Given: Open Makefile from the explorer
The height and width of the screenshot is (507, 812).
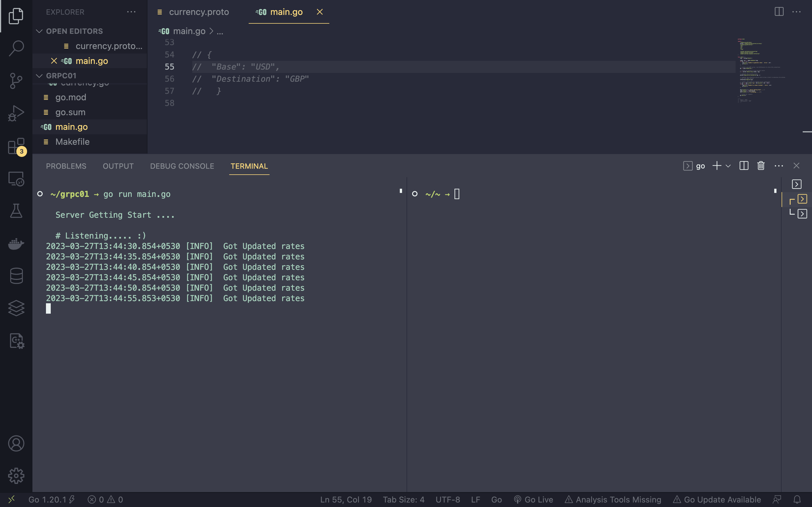Looking at the screenshot, I should tap(72, 141).
